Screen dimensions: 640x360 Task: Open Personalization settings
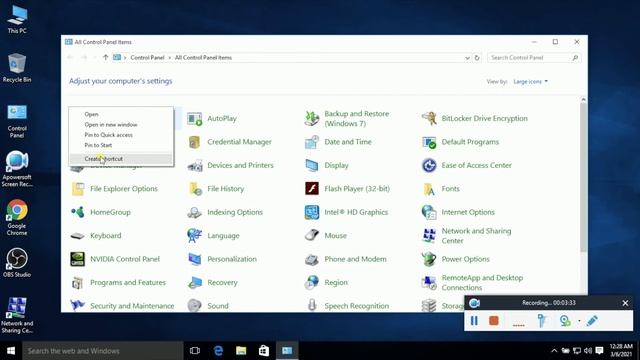tap(222, 259)
